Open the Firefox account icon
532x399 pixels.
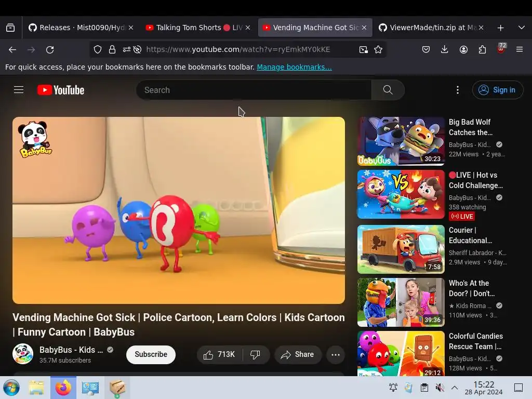(x=463, y=49)
